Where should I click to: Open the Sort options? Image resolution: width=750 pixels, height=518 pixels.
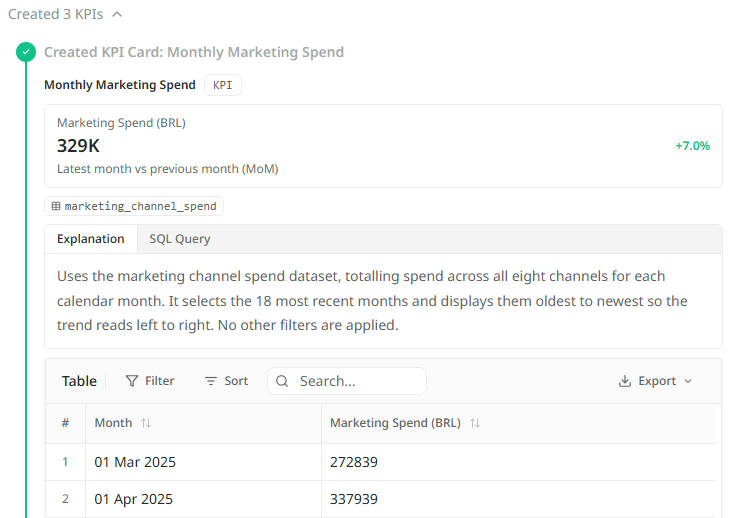click(226, 381)
